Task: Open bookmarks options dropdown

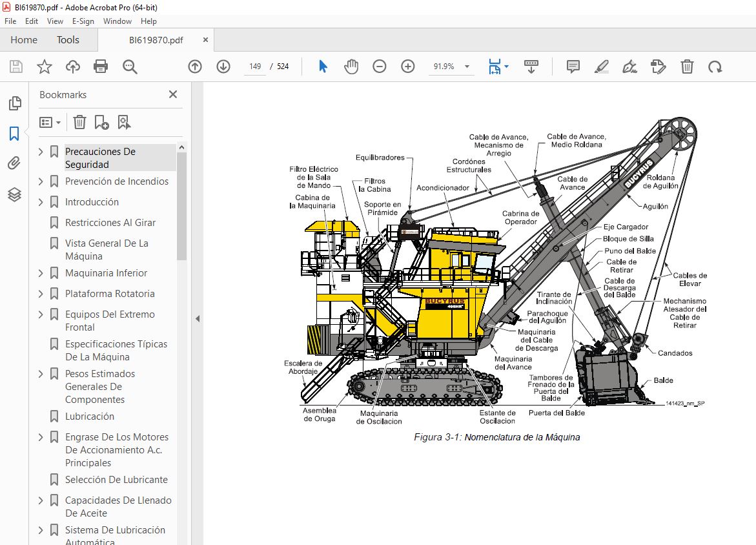Action: [50, 122]
